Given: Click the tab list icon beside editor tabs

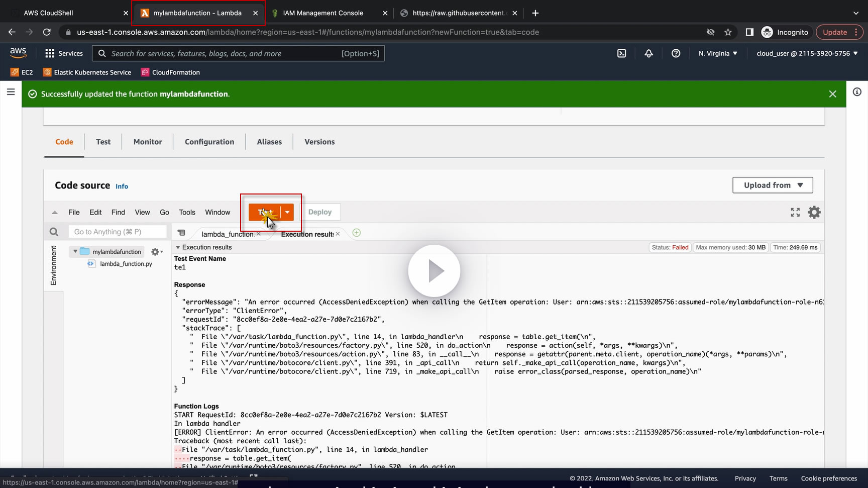Looking at the screenshot, I should [x=181, y=233].
